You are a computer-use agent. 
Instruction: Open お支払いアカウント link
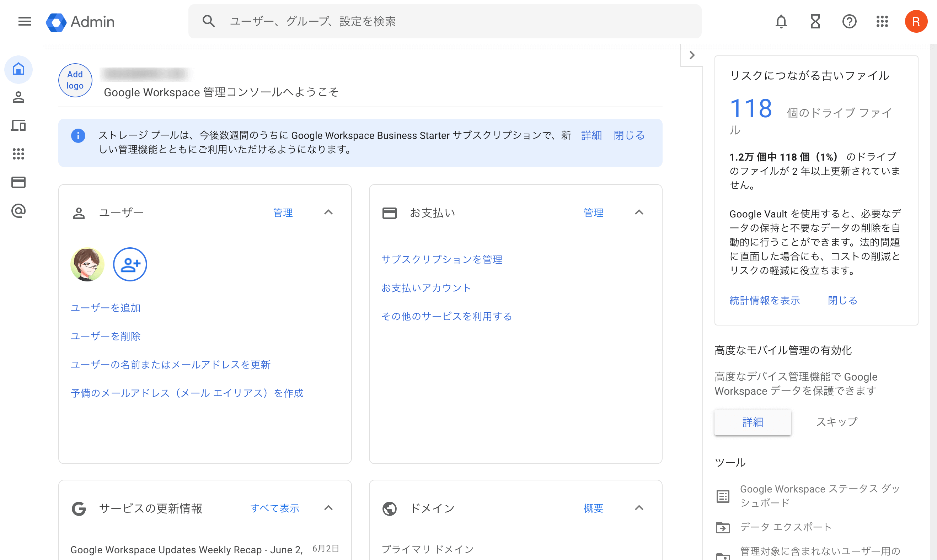pyautogui.click(x=426, y=288)
